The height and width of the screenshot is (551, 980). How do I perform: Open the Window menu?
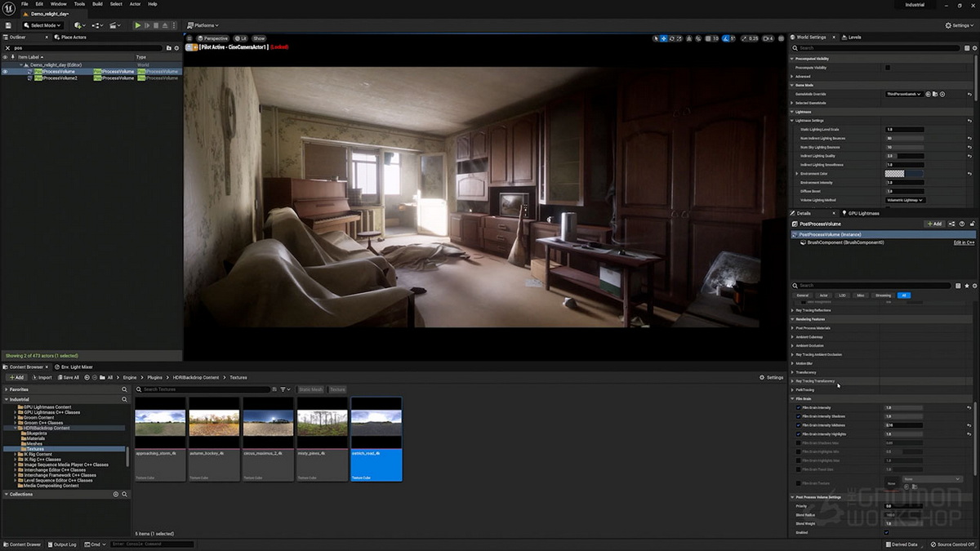pyautogui.click(x=58, y=4)
